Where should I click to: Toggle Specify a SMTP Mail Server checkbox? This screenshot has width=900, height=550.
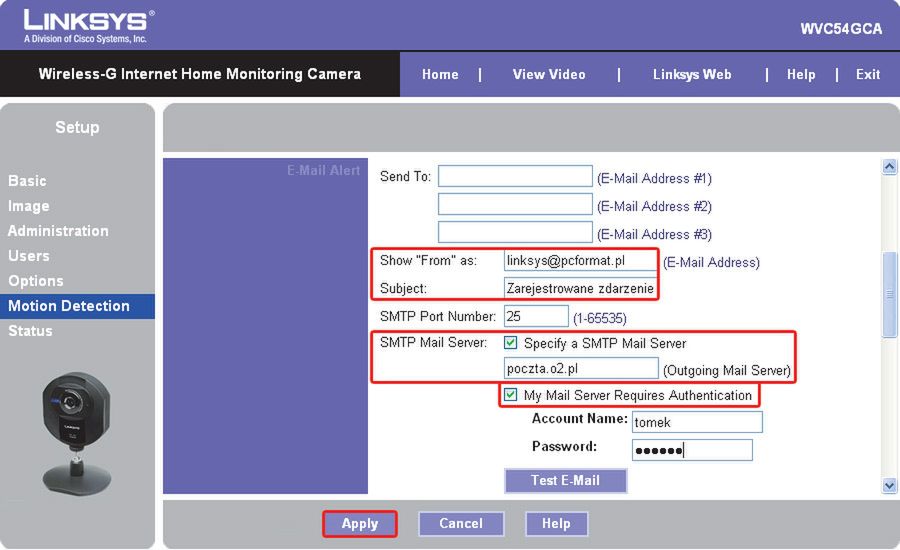[510, 343]
